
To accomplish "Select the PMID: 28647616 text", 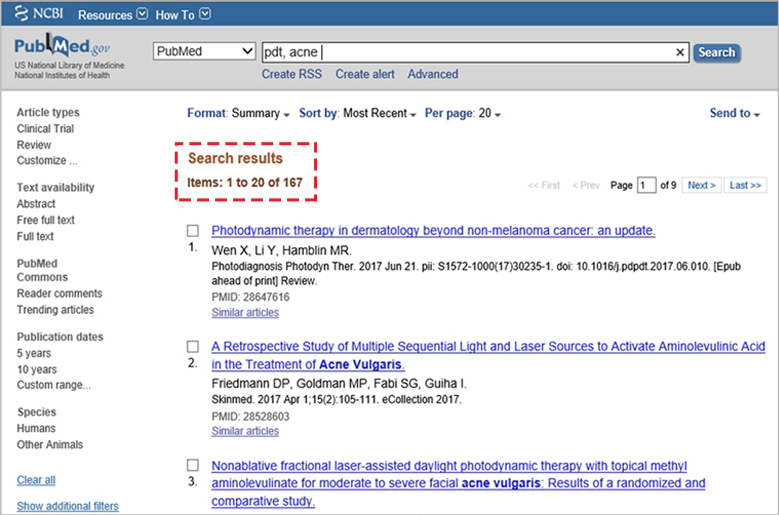I will pyautogui.click(x=250, y=297).
